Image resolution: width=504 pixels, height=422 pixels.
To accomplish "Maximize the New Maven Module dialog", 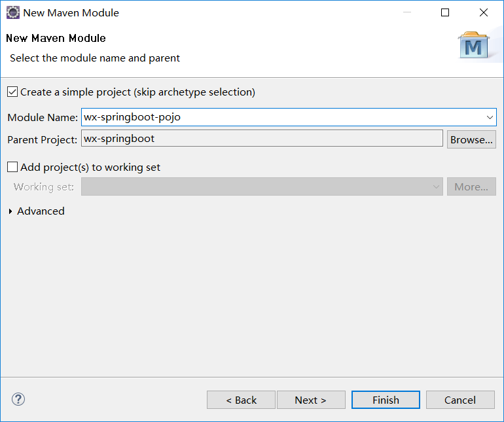I will click(445, 12).
